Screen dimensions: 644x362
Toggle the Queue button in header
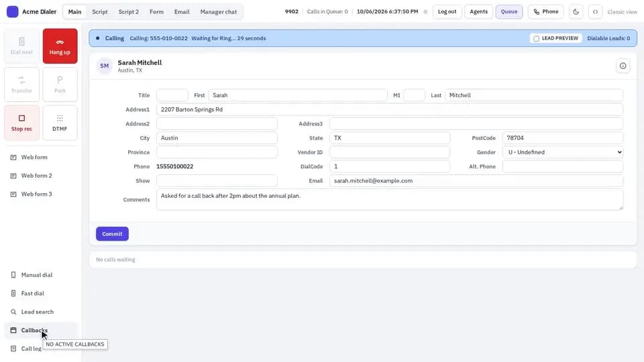point(509,11)
